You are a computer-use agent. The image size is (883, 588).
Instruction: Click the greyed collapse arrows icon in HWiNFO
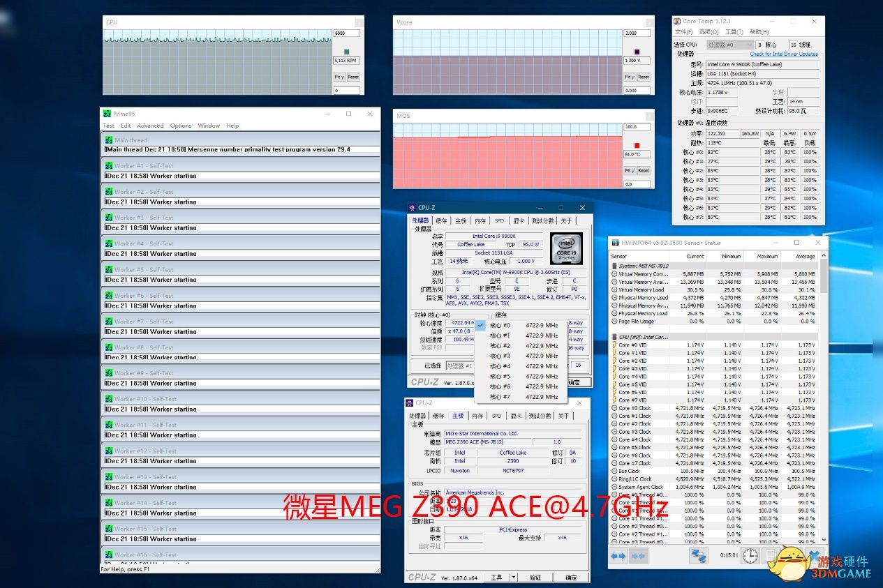pyautogui.click(x=638, y=556)
